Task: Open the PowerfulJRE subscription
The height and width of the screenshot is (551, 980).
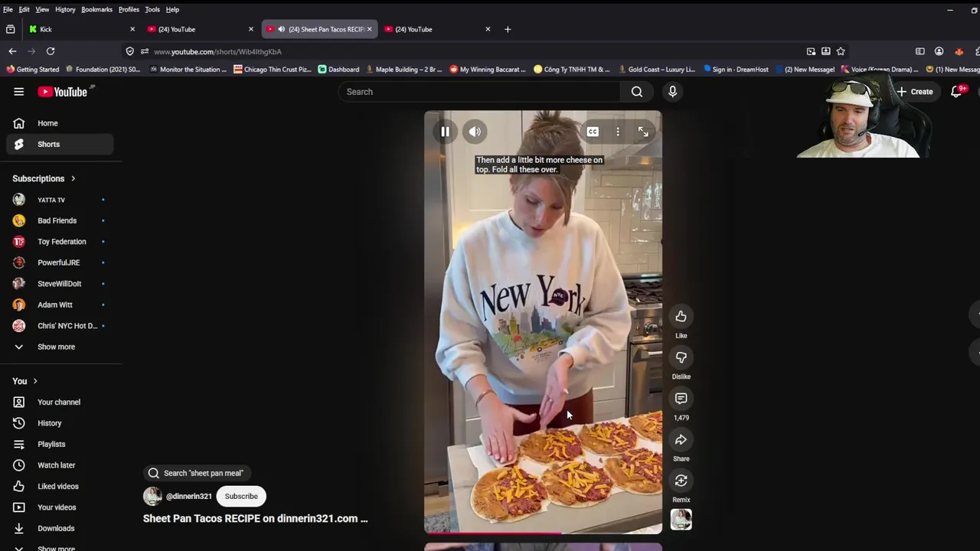Action: coord(60,262)
